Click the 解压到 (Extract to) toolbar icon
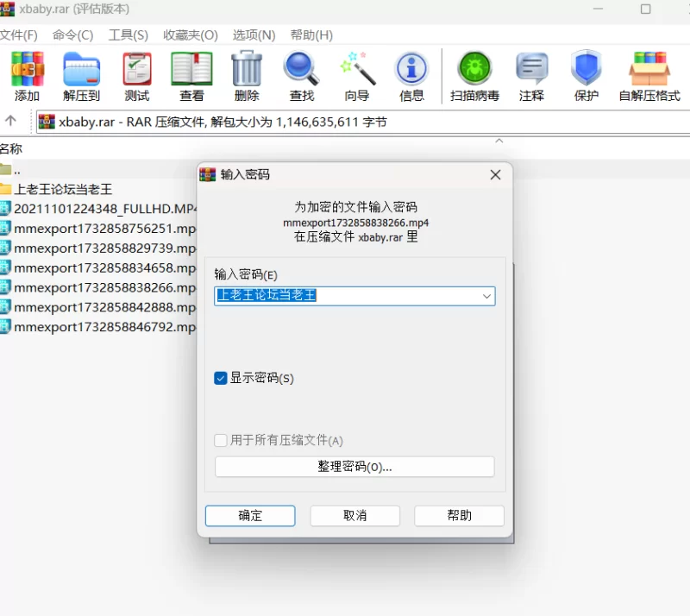 click(81, 69)
